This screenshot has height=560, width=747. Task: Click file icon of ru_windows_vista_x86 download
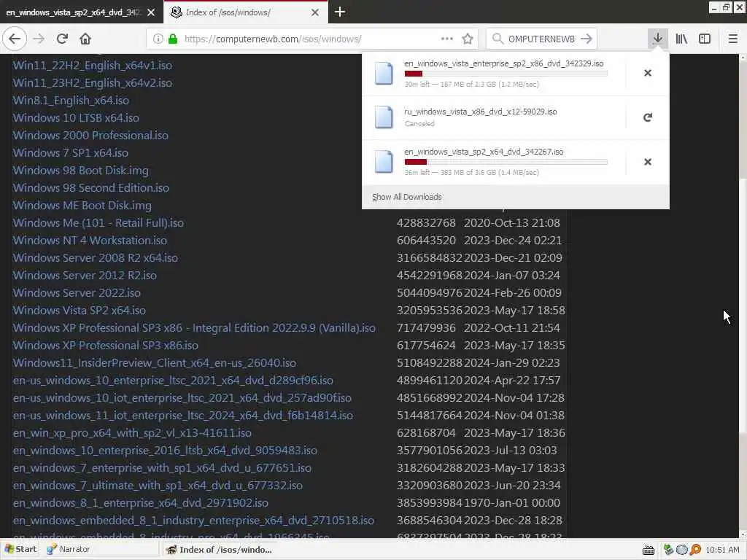coord(384,117)
